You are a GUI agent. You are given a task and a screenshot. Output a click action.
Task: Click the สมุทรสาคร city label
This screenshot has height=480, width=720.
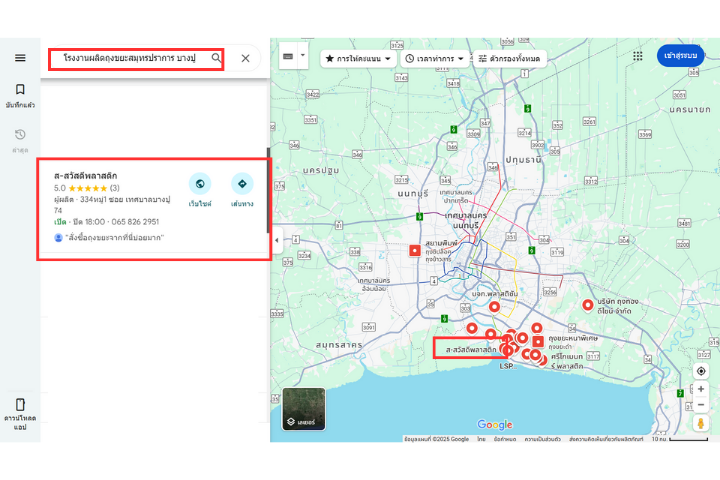339,345
